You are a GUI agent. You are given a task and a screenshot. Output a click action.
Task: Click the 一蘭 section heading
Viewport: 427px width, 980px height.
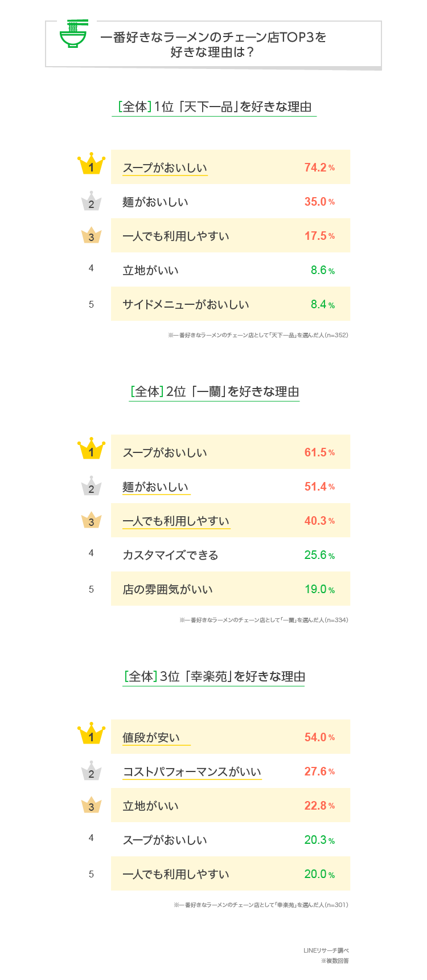pos(214,392)
